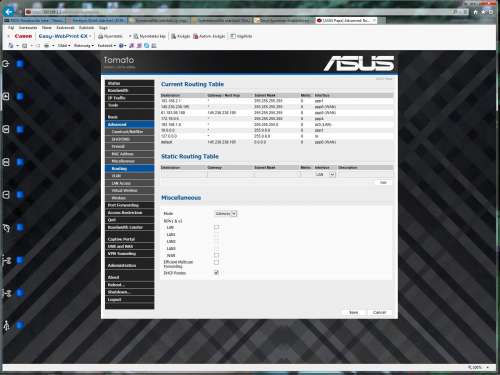Open Bandwidth Limiter in sidebar

(130, 227)
